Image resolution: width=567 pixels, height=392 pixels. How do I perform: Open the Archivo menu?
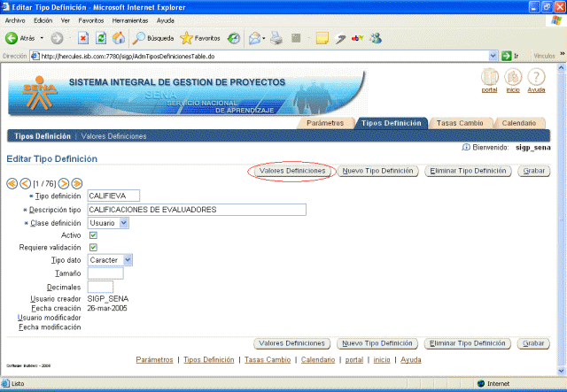coord(15,20)
